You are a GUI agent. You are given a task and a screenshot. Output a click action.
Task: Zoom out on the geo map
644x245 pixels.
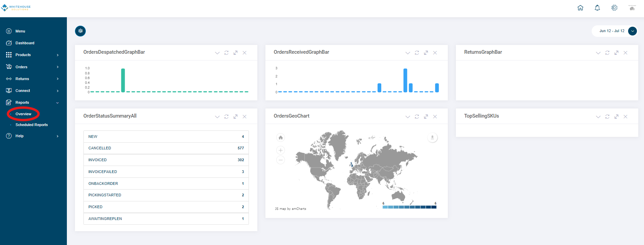click(x=281, y=160)
